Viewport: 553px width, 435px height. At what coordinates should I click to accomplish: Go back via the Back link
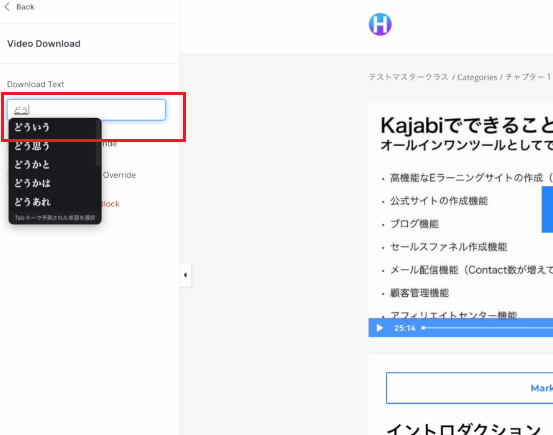[25, 7]
